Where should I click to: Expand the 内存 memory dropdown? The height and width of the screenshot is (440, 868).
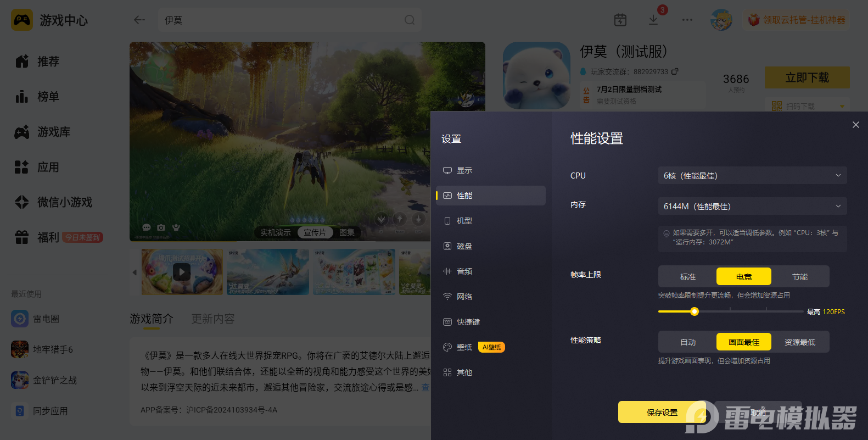752,207
